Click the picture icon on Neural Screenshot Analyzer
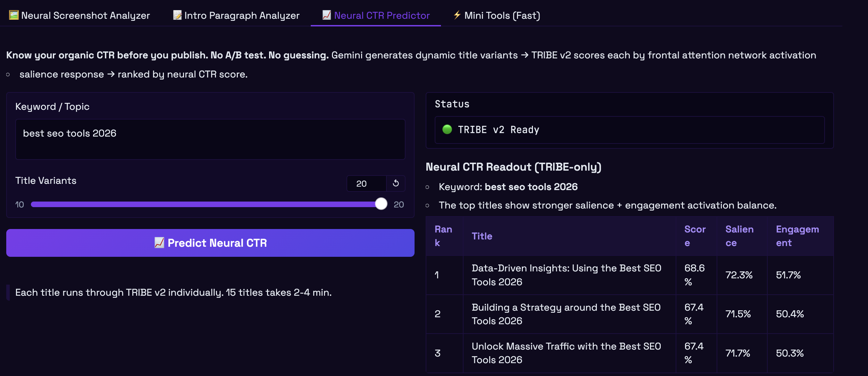Screen dimensions: 868x376 (x=14, y=15)
